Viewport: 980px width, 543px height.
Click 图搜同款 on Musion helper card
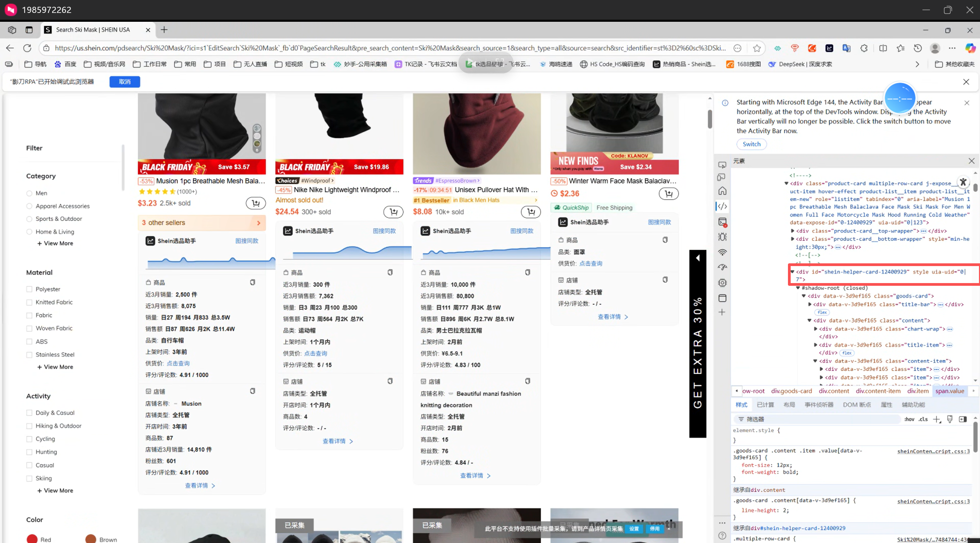pyautogui.click(x=247, y=241)
